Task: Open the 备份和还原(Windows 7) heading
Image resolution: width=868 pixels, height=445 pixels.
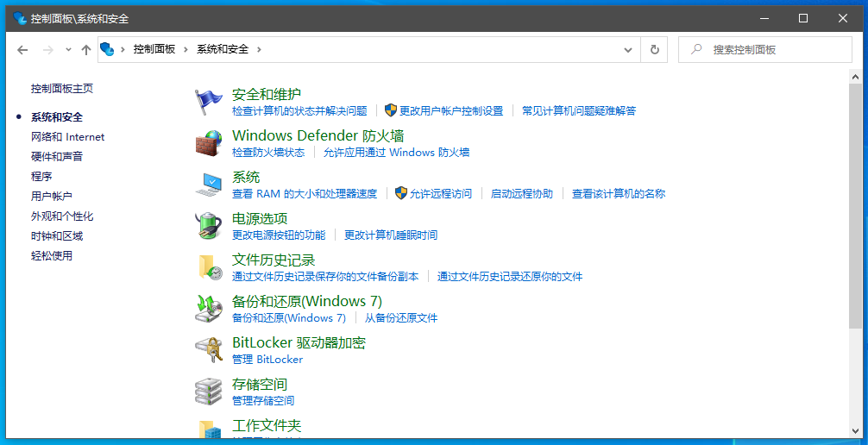Action: pos(306,301)
